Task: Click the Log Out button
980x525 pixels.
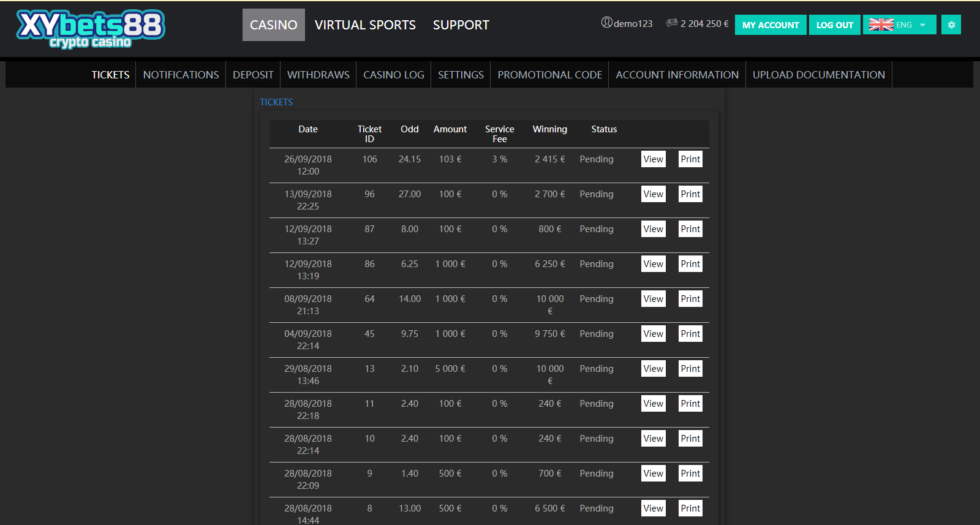Action: pyautogui.click(x=834, y=25)
